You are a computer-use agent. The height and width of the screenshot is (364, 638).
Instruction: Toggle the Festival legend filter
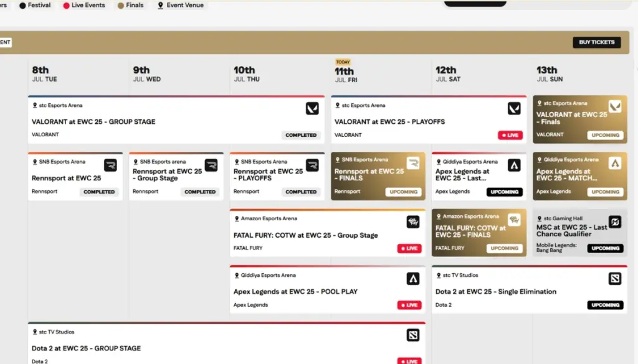point(35,5)
